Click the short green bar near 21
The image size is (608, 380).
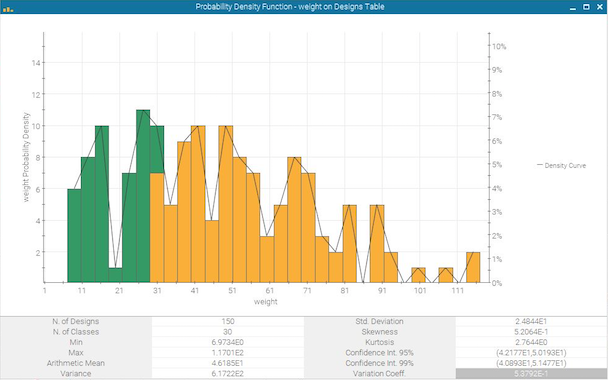116,275
